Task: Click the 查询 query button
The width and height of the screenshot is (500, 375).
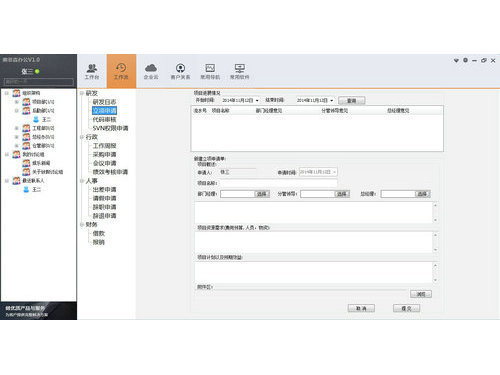Action: point(352,100)
